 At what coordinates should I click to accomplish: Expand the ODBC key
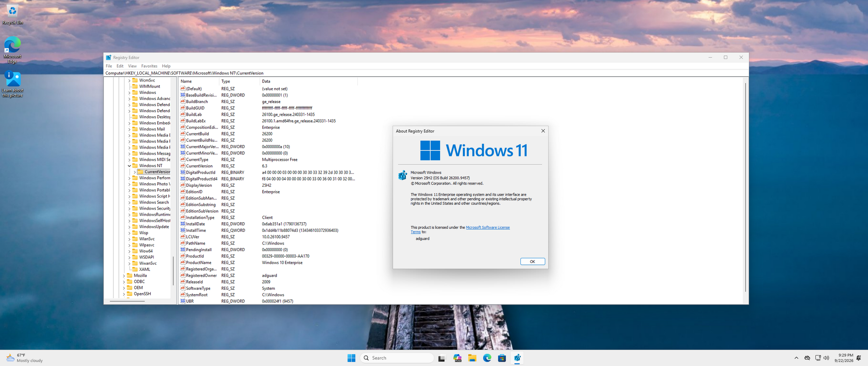(124, 282)
